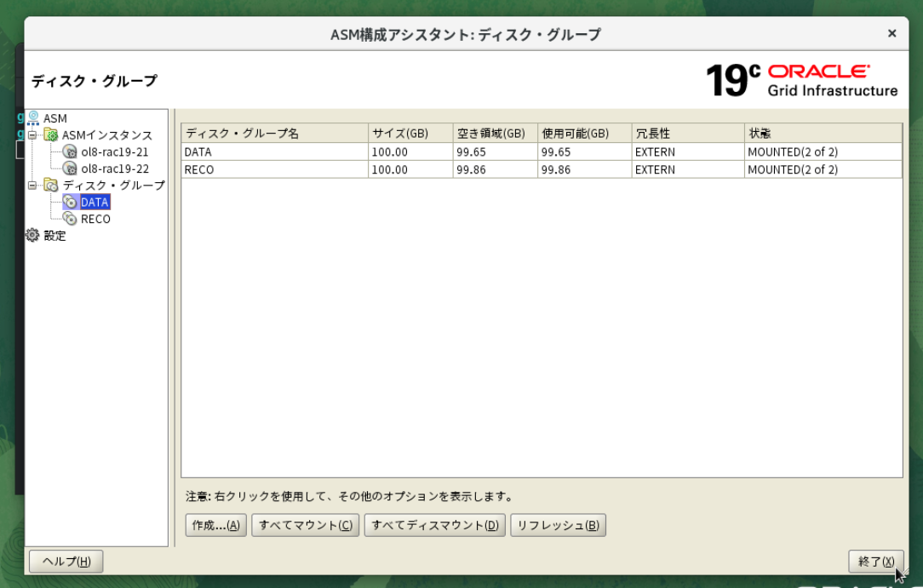The height and width of the screenshot is (588, 923).
Task: Collapse the ディスク・グループ tree node
Action: tap(32, 186)
